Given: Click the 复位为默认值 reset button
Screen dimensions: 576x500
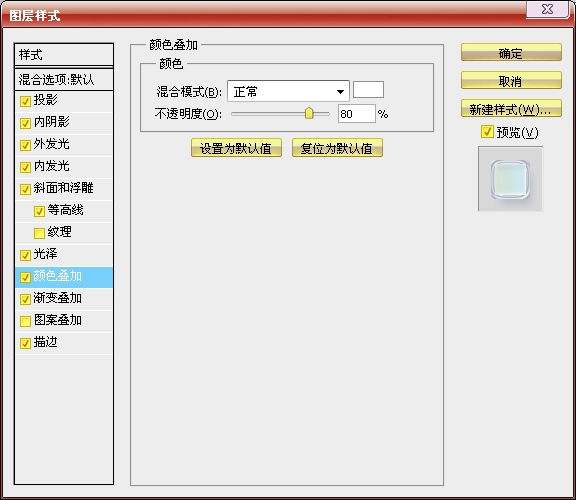Looking at the screenshot, I should (x=337, y=148).
